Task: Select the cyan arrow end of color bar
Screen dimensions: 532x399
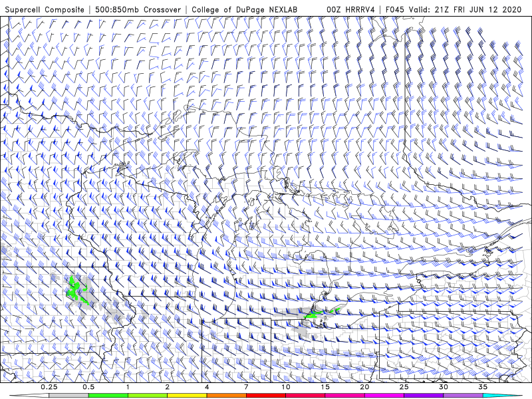Action: point(503,396)
